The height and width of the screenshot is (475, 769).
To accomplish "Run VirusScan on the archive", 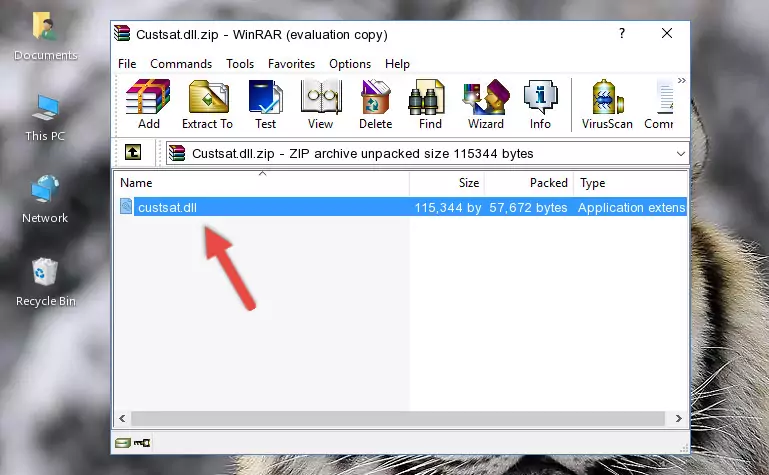I will coord(607,104).
